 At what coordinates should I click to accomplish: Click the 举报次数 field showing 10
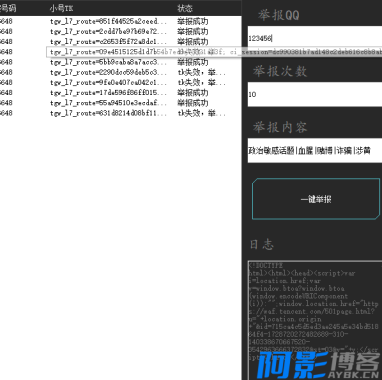(315, 94)
